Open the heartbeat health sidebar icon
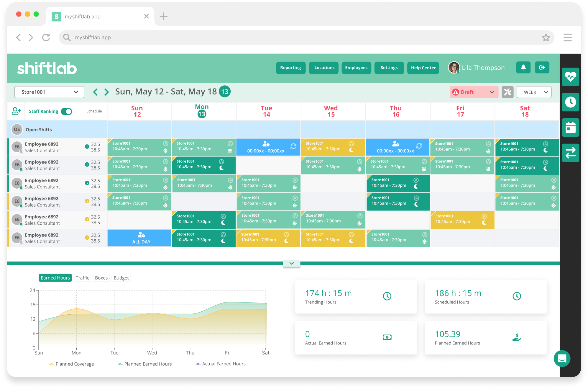Image resolution: width=588 pixels, height=389 pixels. click(571, 77)
